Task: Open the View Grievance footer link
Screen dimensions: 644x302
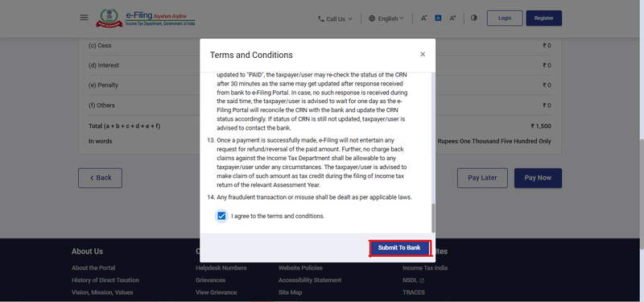Action: pyautogui.click(x=216, y=292)
